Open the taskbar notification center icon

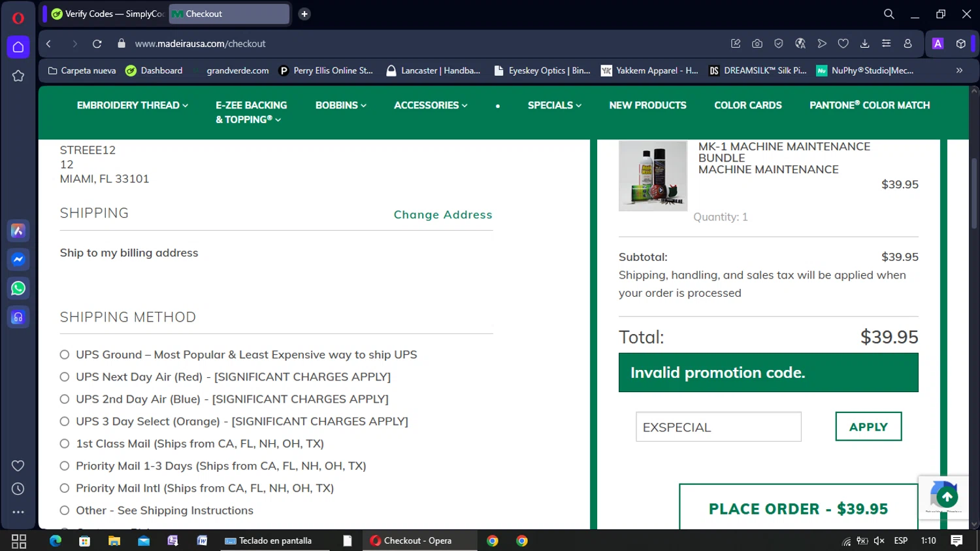[956, 541]
